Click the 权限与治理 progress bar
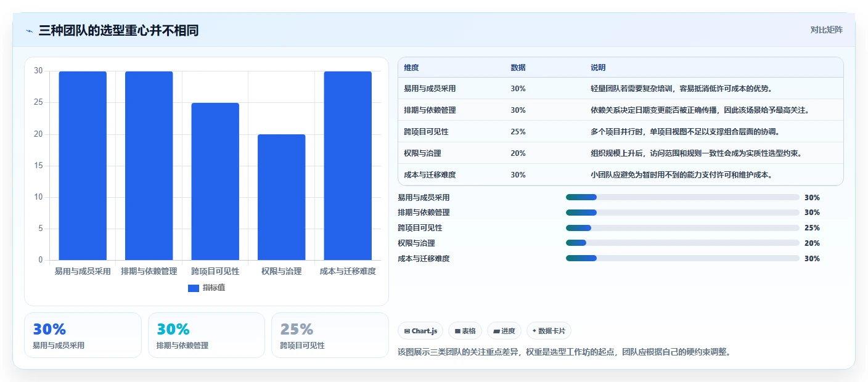 tap(682, 243)
